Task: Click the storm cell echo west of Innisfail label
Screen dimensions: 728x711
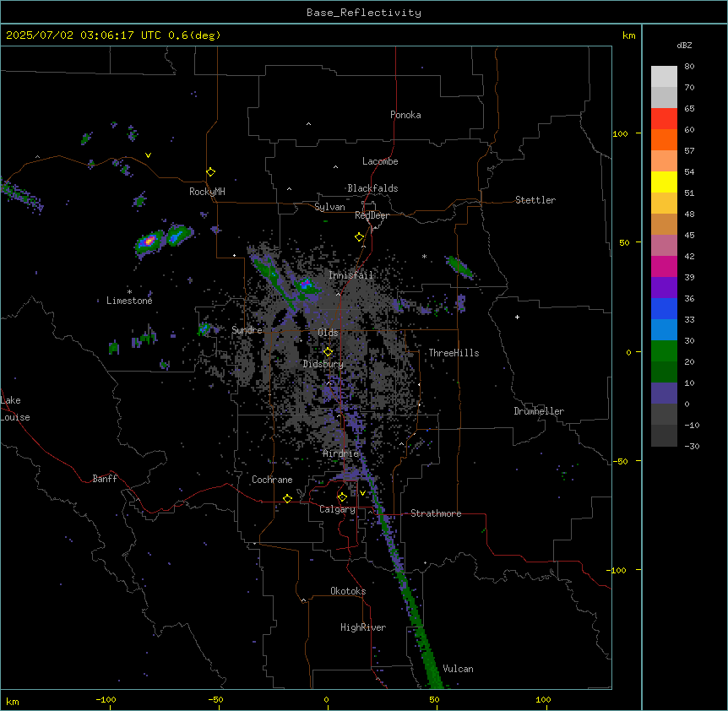Action: pyautogui.click(x=306, y=284)
